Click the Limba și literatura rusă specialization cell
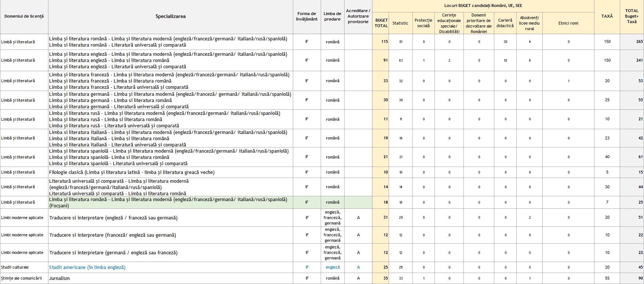The width and height of the screenshot is (644, 284). [x=171, y=119]
